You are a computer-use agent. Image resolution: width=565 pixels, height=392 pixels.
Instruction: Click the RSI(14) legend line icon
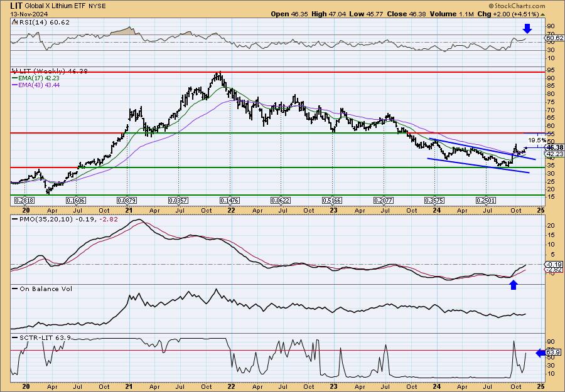point(14,22)
